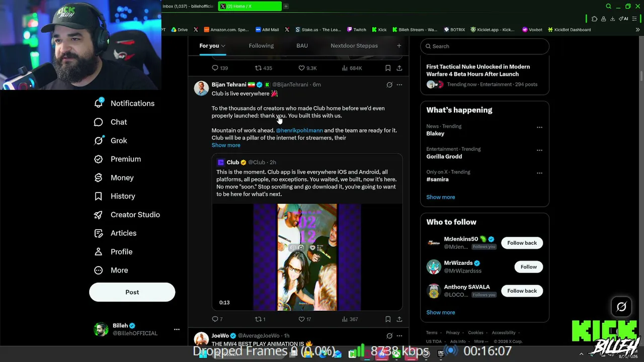
Task: Reply to Bijan Tehrani's post with 7 replies
Action: (217, 319)
